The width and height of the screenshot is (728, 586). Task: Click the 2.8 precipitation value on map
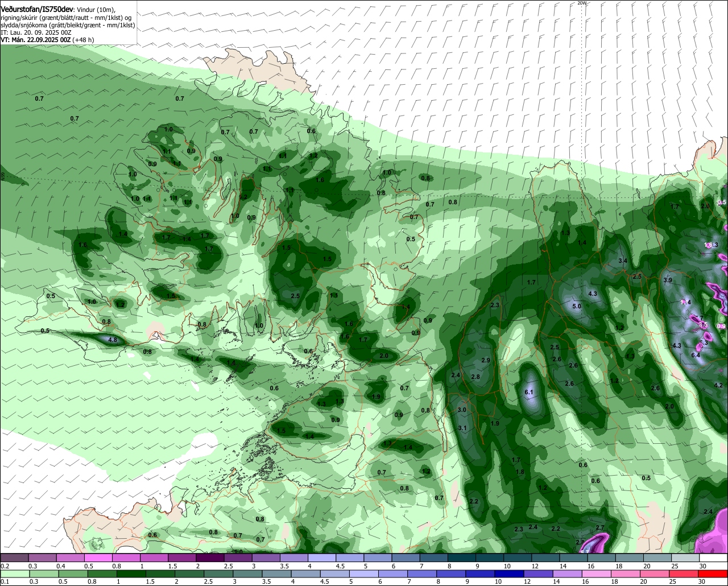click(x=475, y=377)
